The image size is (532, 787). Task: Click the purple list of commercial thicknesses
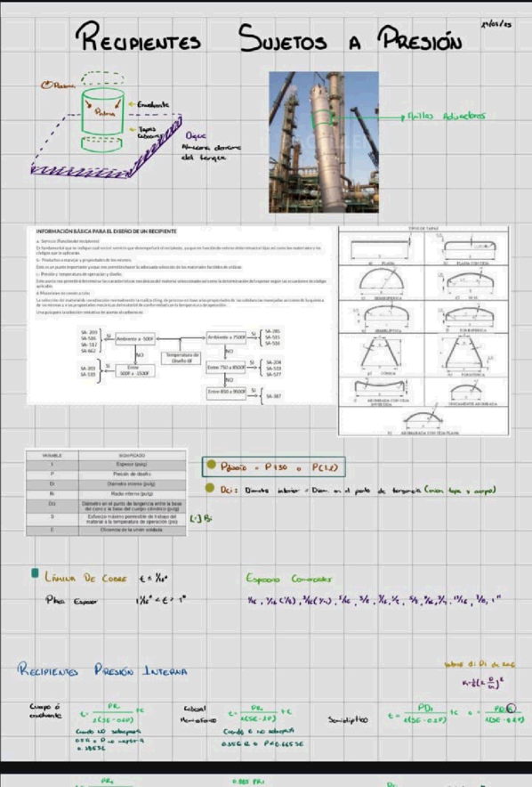374,600
